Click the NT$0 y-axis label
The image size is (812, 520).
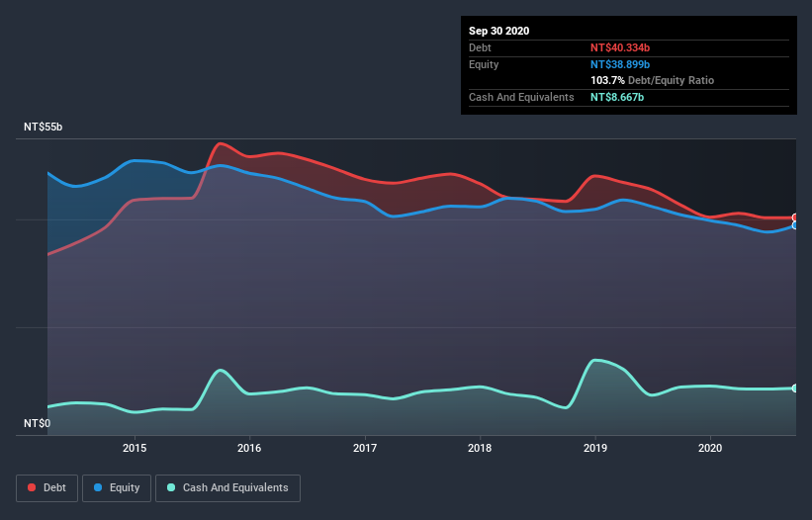click(x=38, y=423)
